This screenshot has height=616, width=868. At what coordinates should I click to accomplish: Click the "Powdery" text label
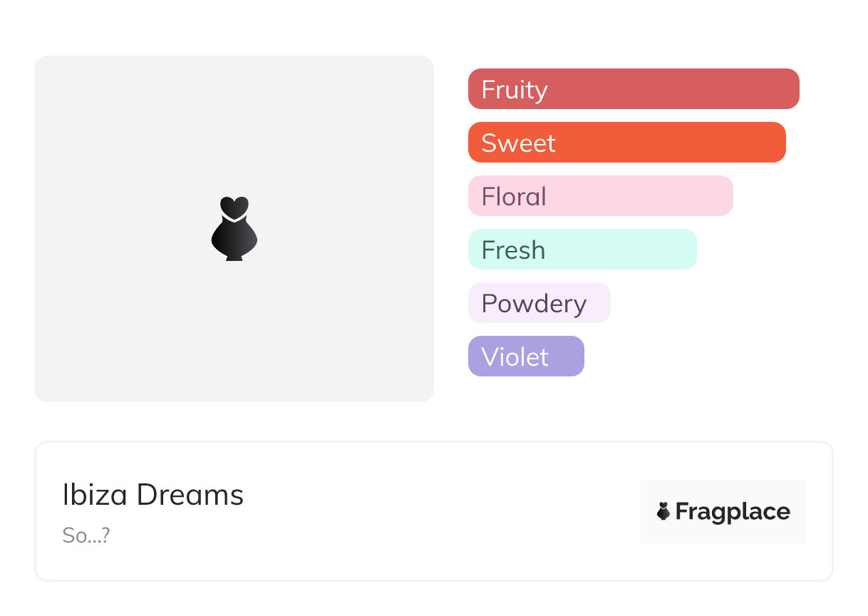click(x=534, y=304)
